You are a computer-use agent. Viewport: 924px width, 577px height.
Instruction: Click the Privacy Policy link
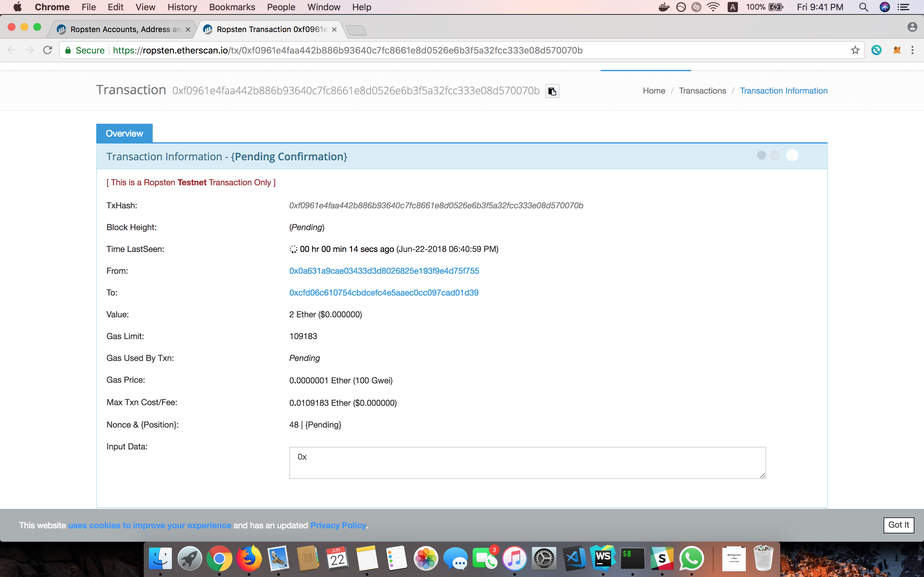click(x=338, y=525)
